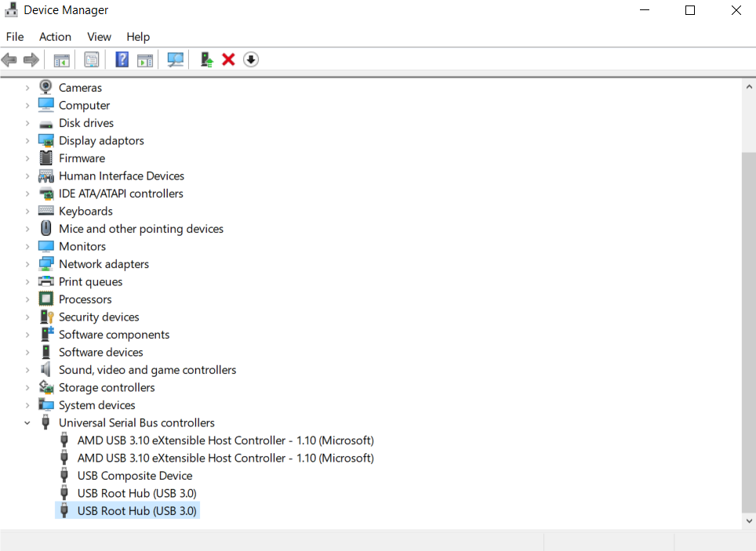
Task: Click the Update device driver icon
Action: pyautogui.click(x=206, y=60)
